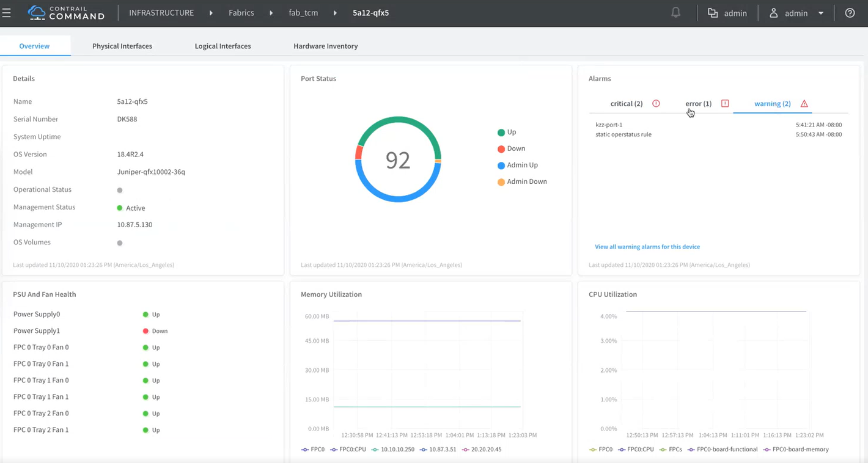Go to INFRASTRUCTURE breadcrumb
This screenshot has width=868, height=463.
(161, 13)
